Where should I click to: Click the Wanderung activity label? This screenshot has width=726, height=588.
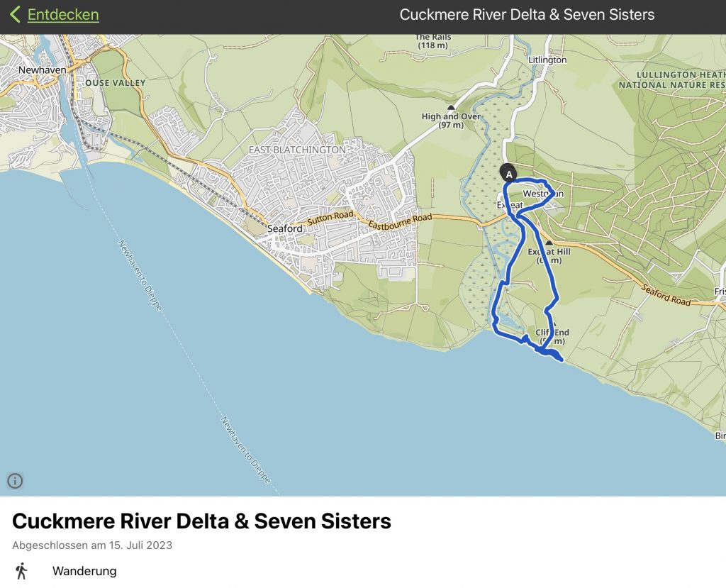84,571
